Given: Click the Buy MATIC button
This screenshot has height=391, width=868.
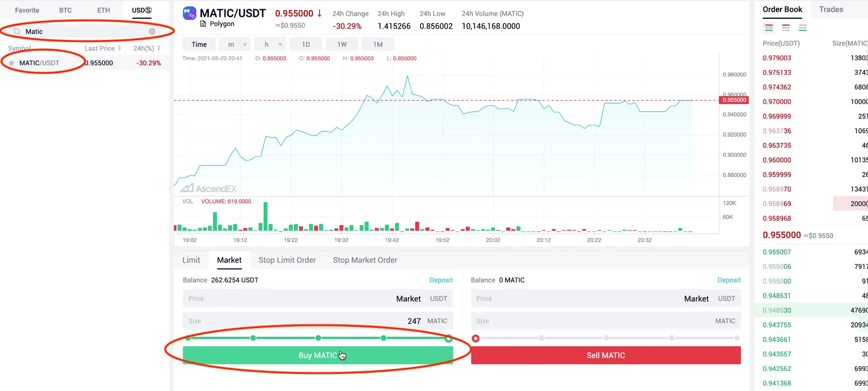Looking at the screenshot, I should click(x=318, y=355).
